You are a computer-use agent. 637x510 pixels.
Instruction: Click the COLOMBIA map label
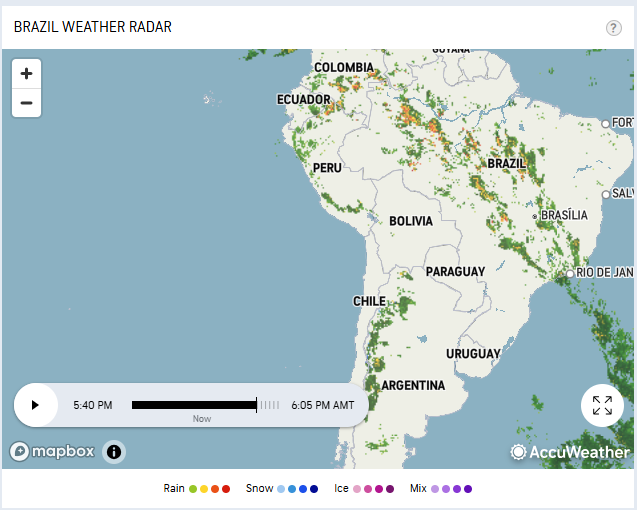pos(344,67)
